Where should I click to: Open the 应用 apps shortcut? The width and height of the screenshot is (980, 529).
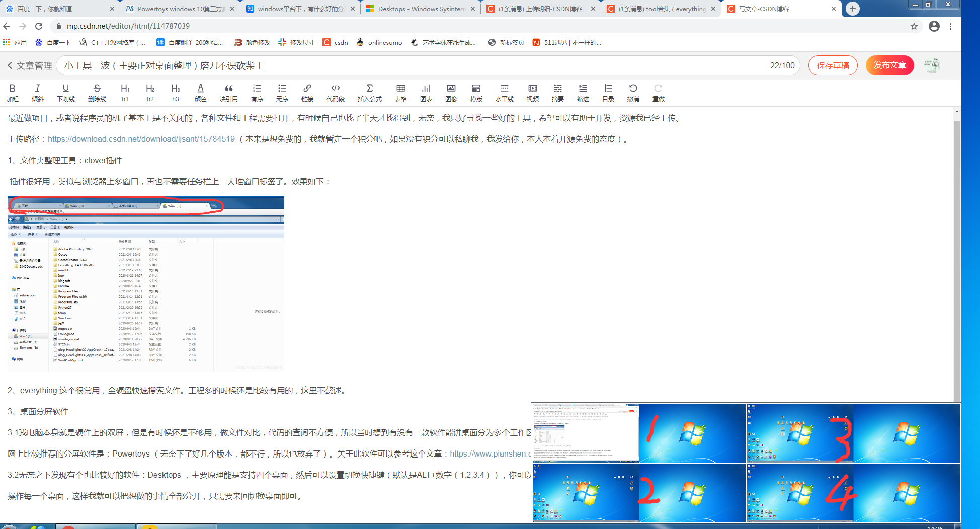coord(15,42)
